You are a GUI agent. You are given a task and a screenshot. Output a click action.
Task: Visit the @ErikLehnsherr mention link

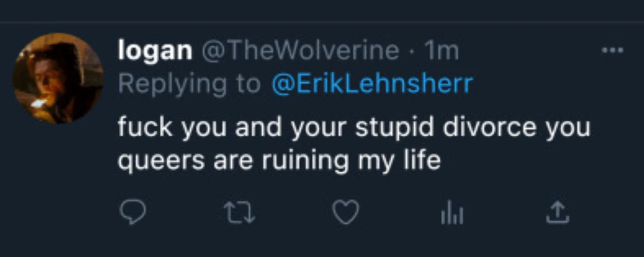(371, 84)
